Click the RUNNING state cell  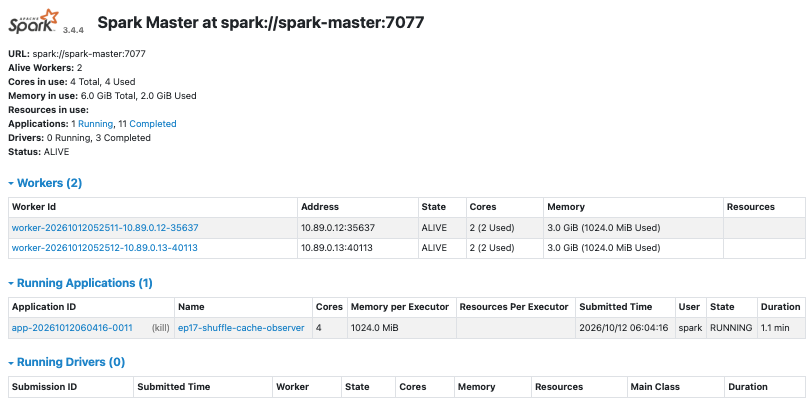point(731,328)
